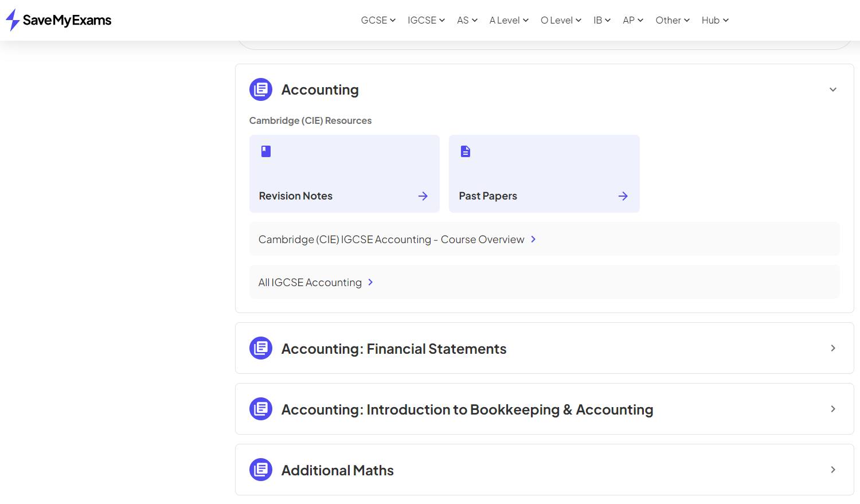The image size is (860, 504).
Task: Open the A Level dropdown menu
Action: click(509, 20)
